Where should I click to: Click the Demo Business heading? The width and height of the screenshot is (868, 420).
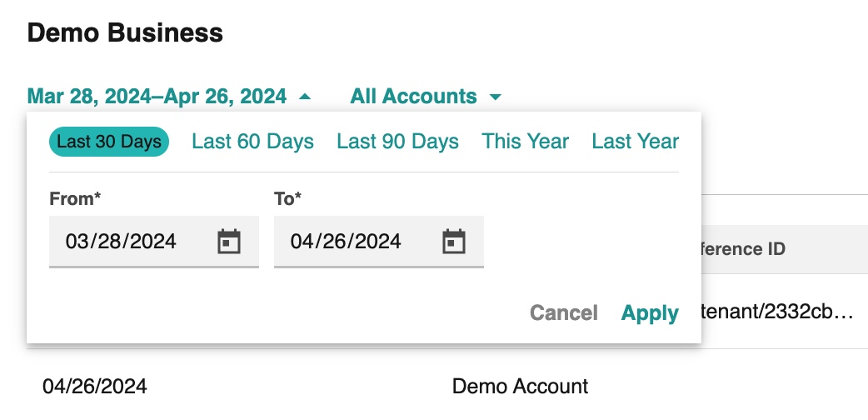tap(125, 32)
